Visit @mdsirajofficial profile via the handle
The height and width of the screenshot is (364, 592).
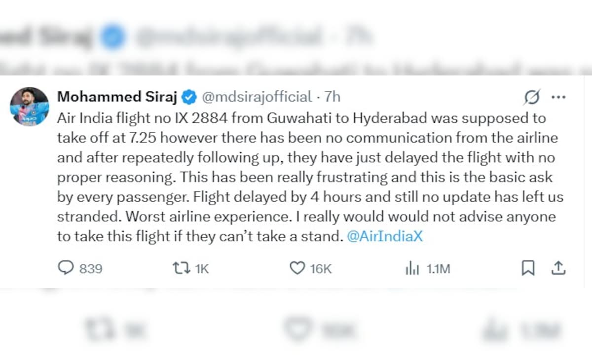tap(257, 97)
